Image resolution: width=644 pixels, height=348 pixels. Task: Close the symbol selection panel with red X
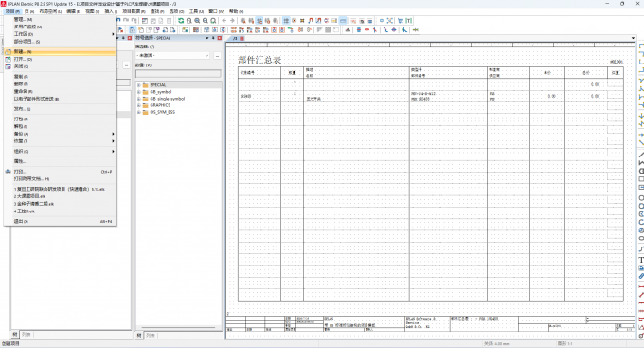[220, 38]
